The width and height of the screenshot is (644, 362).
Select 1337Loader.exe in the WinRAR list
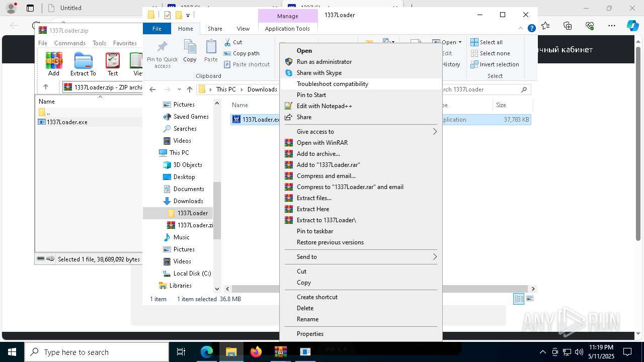[63, 122]
